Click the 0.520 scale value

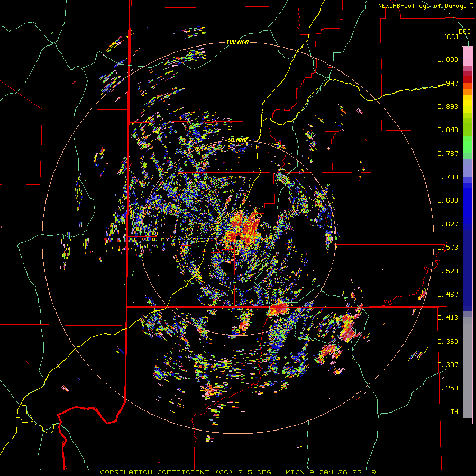coord(448,271)
